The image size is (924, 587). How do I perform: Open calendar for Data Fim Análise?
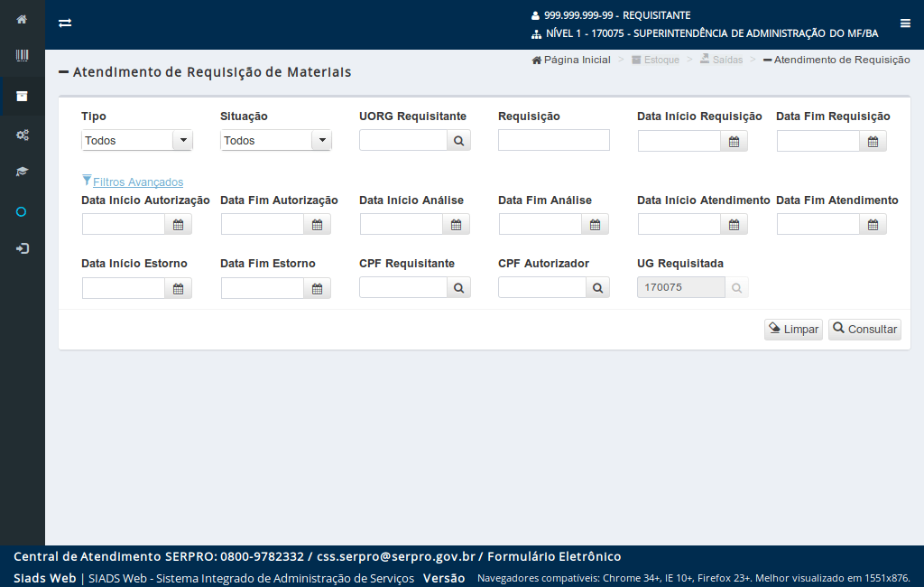click(596, 225)
